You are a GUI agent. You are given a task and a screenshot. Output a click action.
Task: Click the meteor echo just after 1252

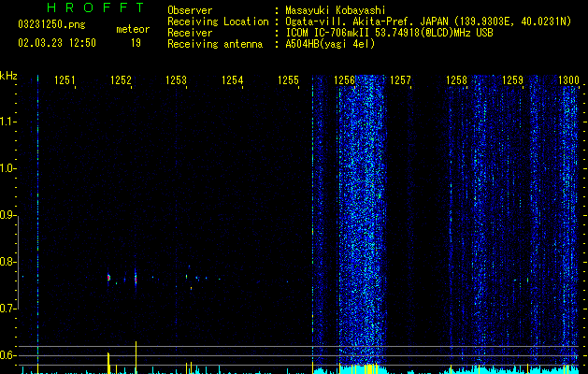(136, 279)
